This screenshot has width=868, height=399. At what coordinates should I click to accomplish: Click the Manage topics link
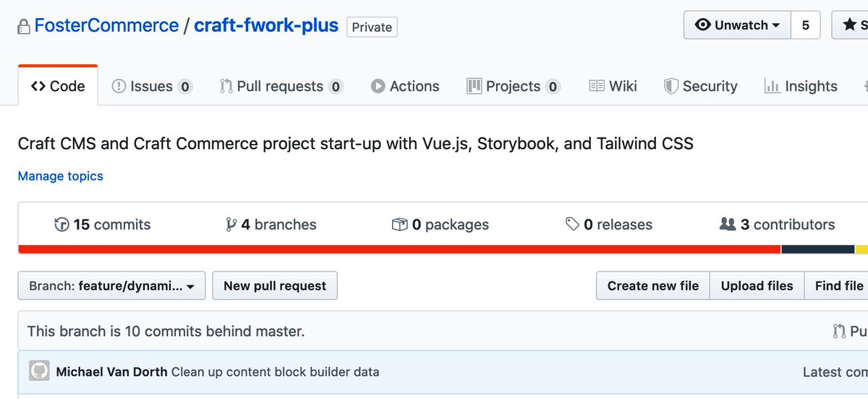[x=61, y=176]
